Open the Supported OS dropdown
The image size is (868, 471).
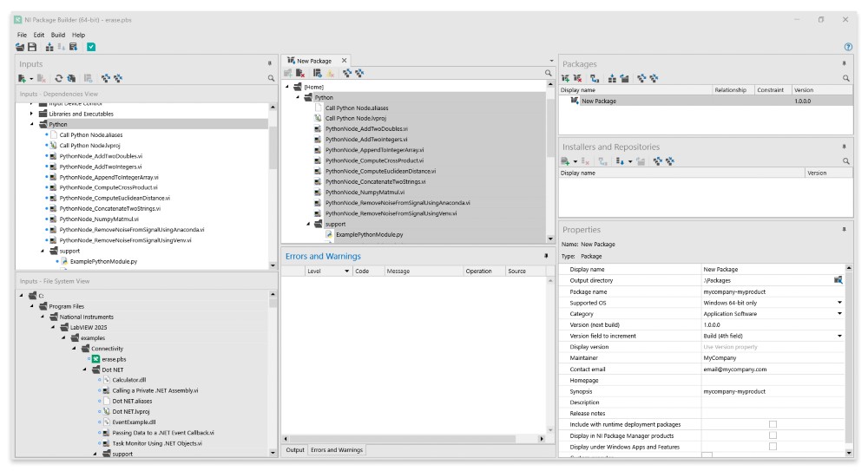[x=839, y=303]
